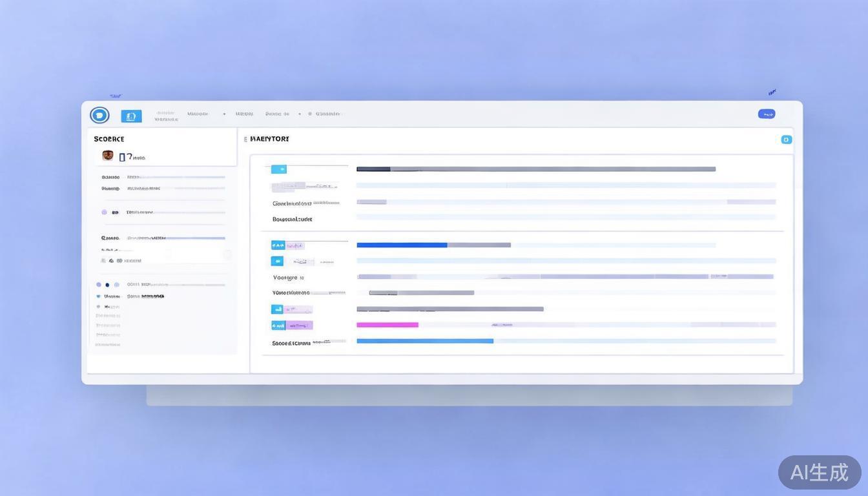The height and width of the screenshot is (496, 868).
Task: Toggle the blue pill switch in the top-right
Action: [766, 114]
